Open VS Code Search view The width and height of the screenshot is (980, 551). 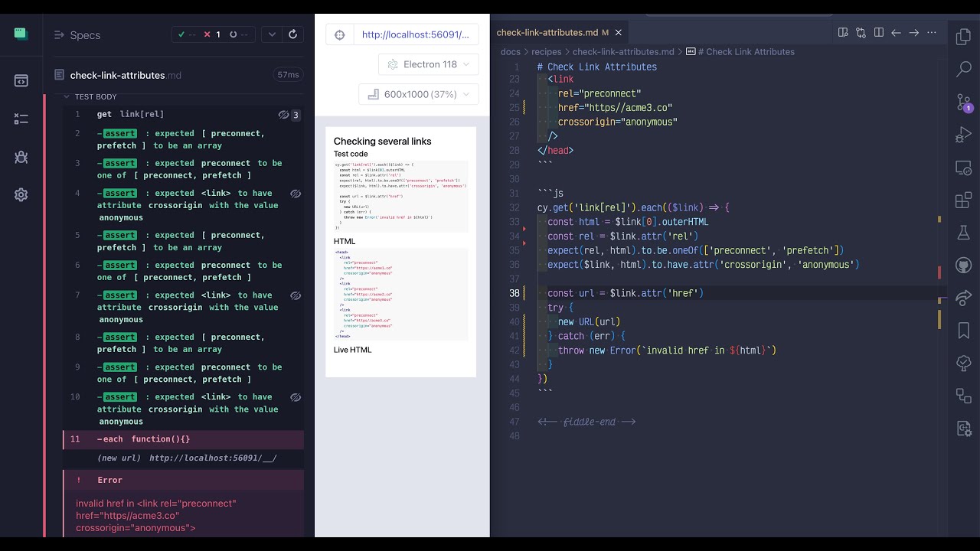click(964, 69)
